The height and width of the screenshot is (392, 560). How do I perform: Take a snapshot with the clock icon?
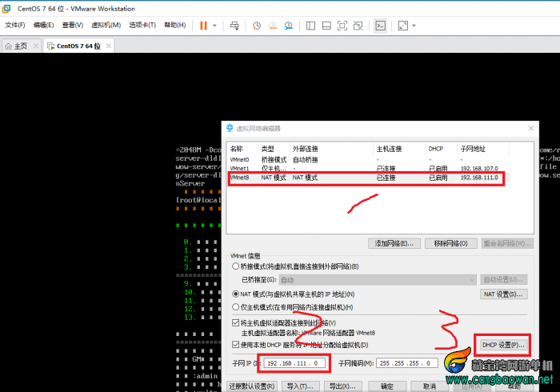click(257, 26)
